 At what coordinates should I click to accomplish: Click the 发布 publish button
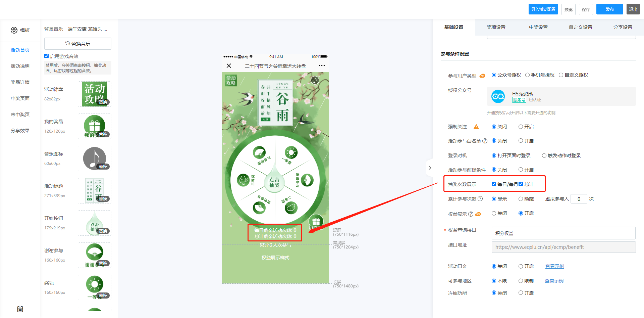point(609,9)
